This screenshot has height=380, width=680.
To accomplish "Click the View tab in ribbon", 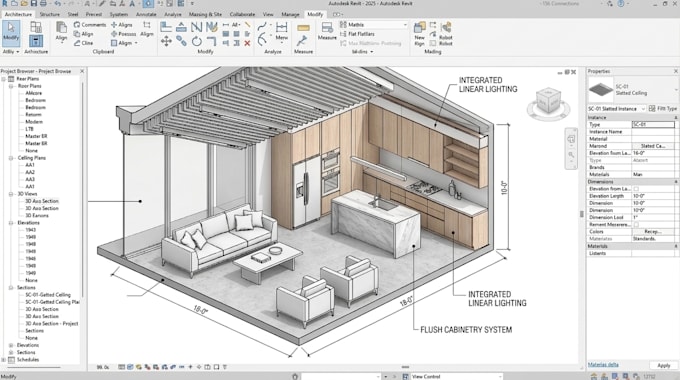I will tap(268, 14).
